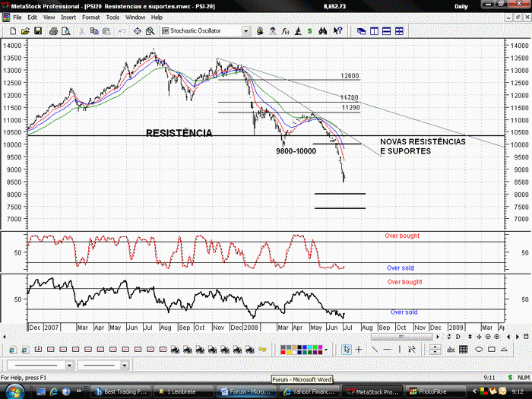Click the green dollar sign icon

tap(310, 31)
